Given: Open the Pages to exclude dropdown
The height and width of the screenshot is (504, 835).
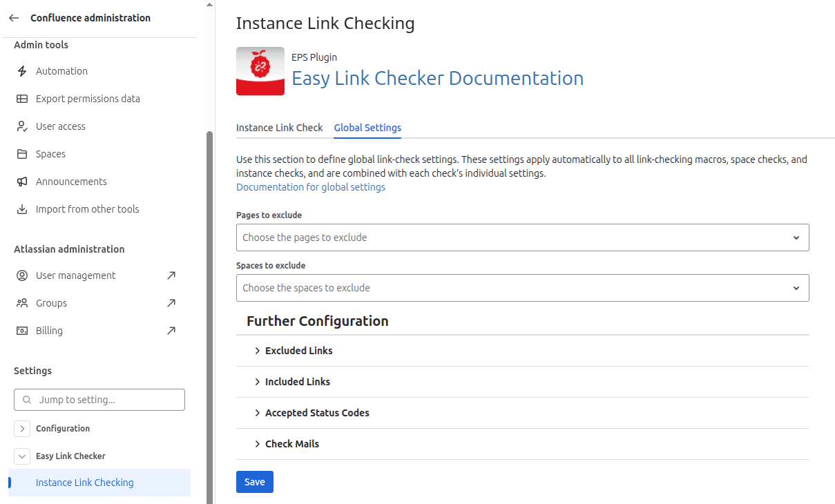Looking at the screenshot, I should coord(522,238).
